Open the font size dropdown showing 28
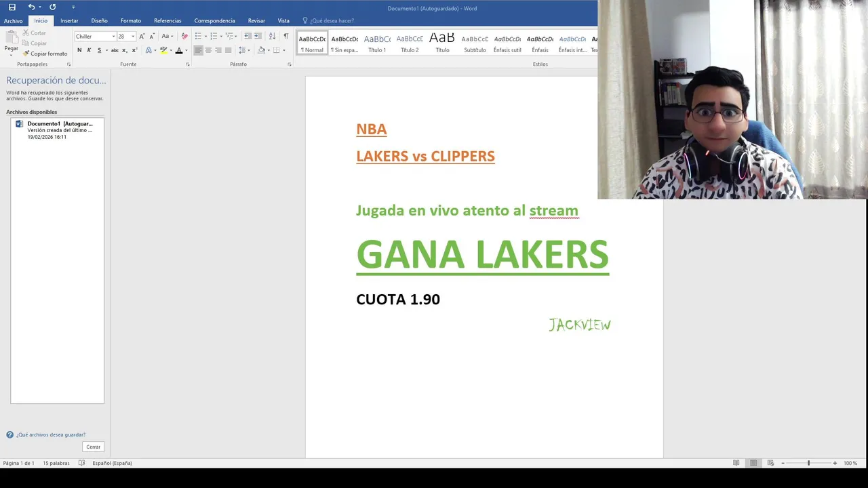 (133, 36)
